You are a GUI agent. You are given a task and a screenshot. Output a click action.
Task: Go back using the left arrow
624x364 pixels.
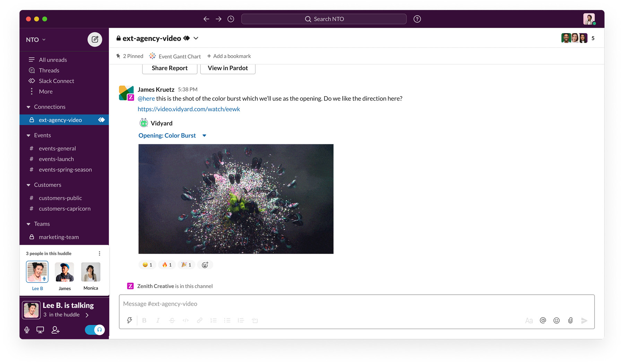[x=206, y=19]
